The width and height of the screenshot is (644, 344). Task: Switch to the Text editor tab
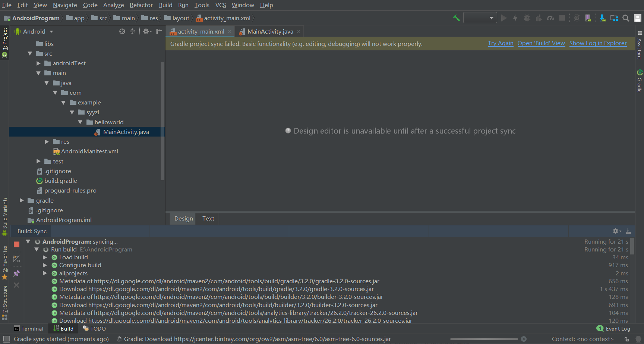pos(208,218)
